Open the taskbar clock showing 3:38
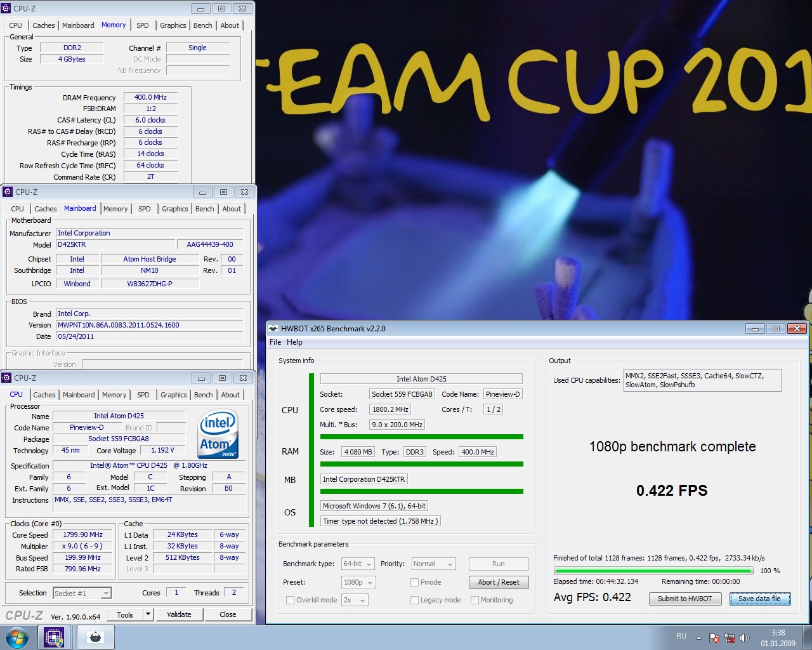Image resolution: width=812 pixels, height=650 pixels. click(778, 638)
